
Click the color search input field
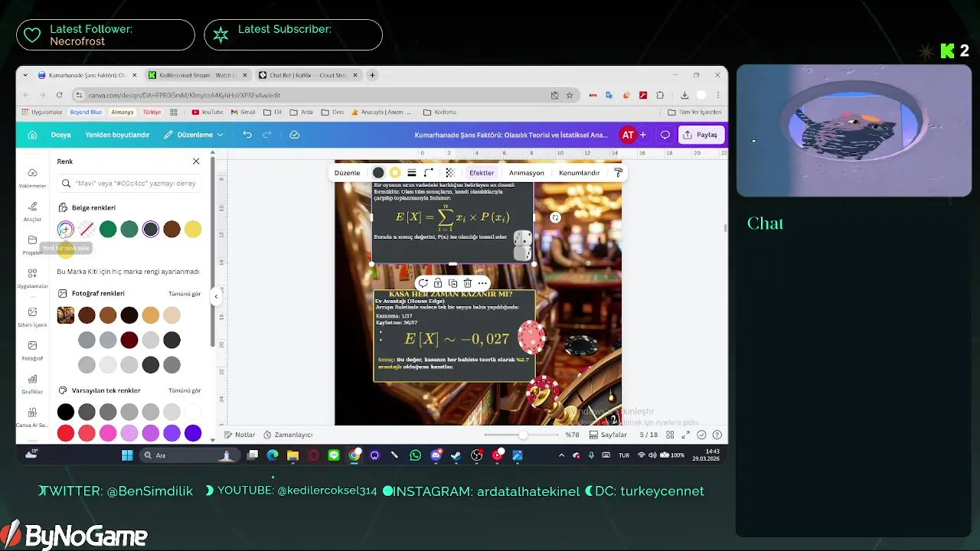click(x=129, y=183)
